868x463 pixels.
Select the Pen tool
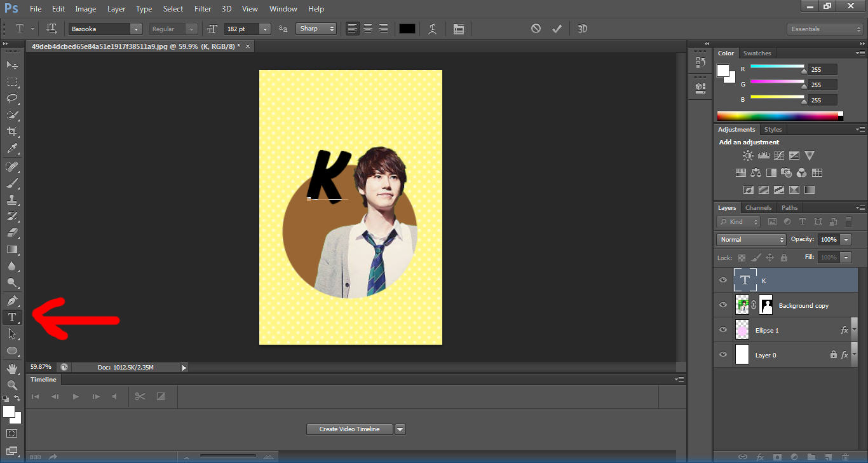click(12, 300)
